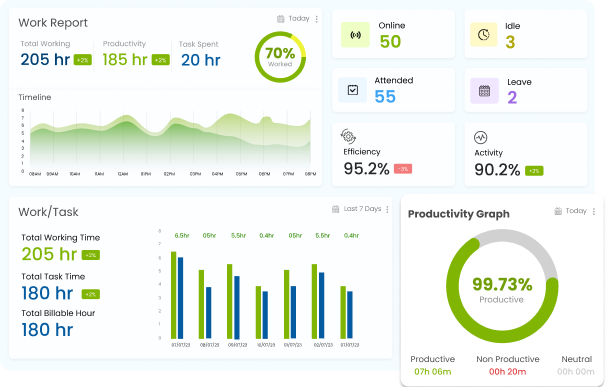Click the Work Report calendar icon
The height and width of the screenshot is (387, 610).
pos(280,19)
